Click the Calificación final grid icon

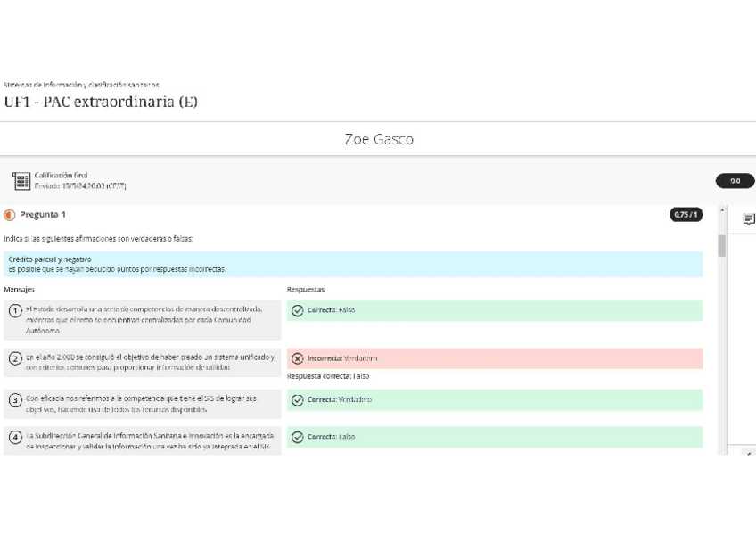[x=21, y=181]
